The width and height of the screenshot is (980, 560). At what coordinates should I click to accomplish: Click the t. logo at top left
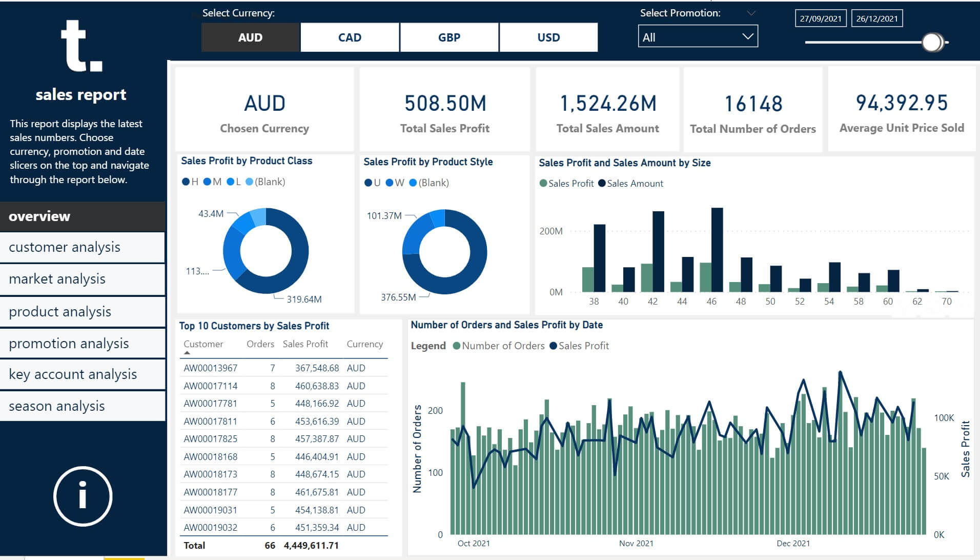coord(81,46)
